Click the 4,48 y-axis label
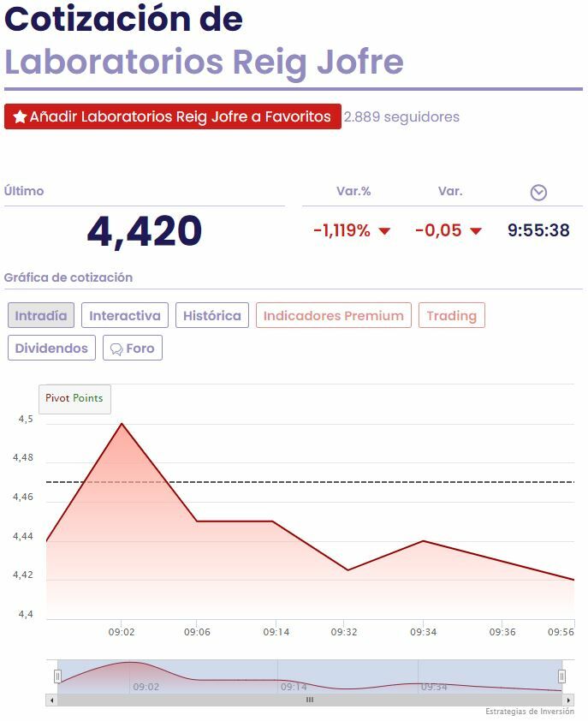 click(x=23, y=457)
